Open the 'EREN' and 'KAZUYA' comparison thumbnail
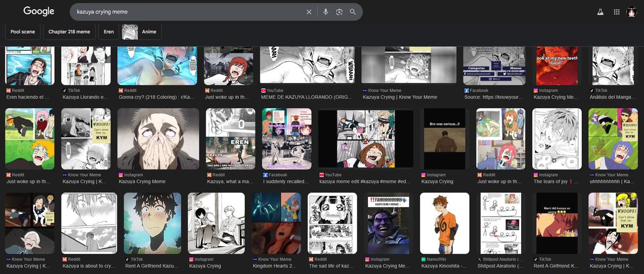The height and width of the screenshot is (274, 644). (x=231, y=139)
